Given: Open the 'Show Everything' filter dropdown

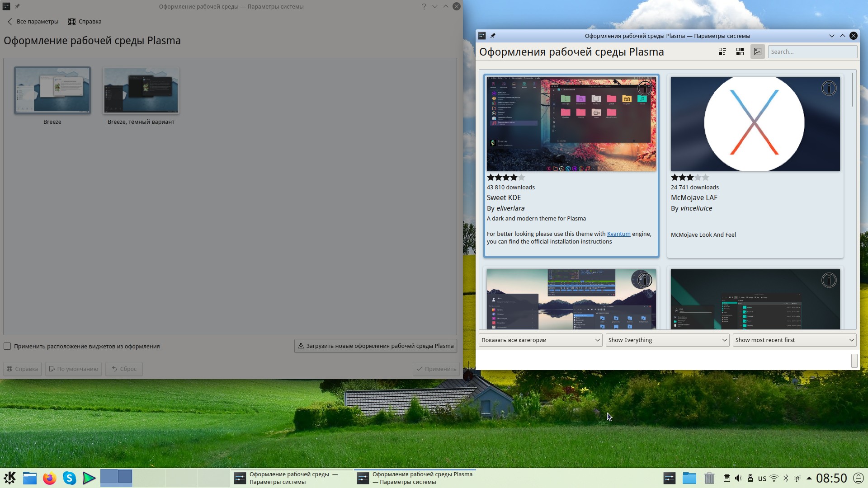Looking at the screenshot, I should pos(667,340).
